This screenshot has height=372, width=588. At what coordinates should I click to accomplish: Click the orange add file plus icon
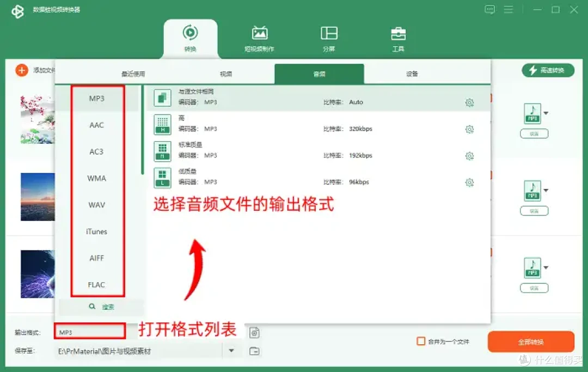point(22,70)
